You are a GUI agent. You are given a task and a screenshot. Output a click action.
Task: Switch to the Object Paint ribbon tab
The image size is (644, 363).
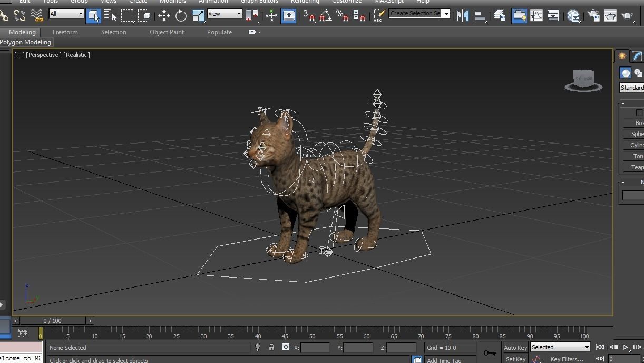coord(167,32)
